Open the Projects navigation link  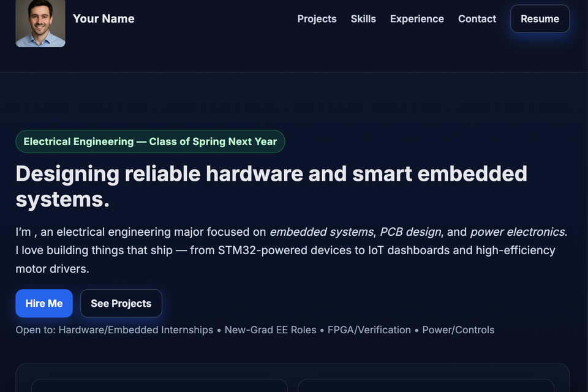(317, 18)
